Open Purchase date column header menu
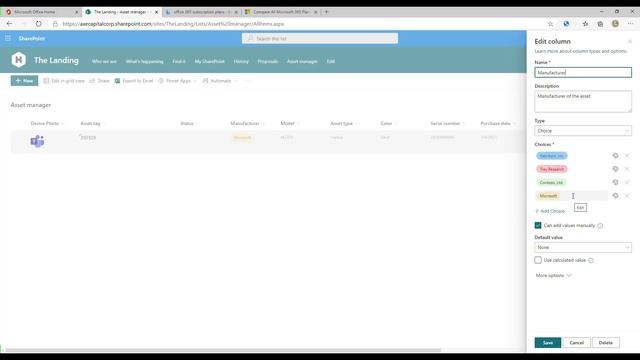The width and height of the screenshot is (640, 360). click(498, 123)
